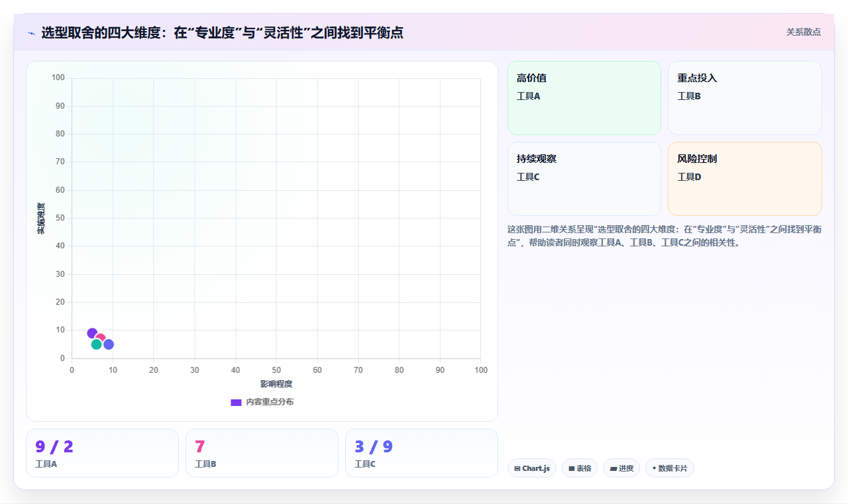Click the 影响程度 x-axis label

coord(276,384)
